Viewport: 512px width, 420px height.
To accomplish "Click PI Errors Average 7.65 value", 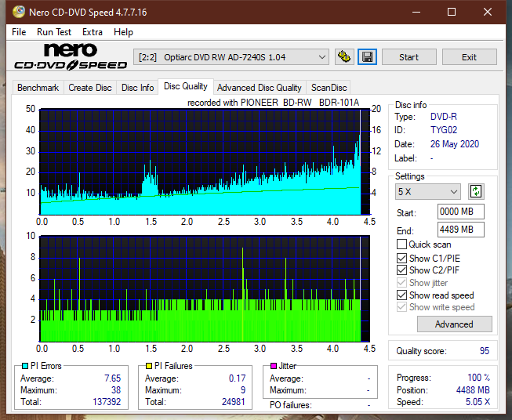I will coord(113,378).
